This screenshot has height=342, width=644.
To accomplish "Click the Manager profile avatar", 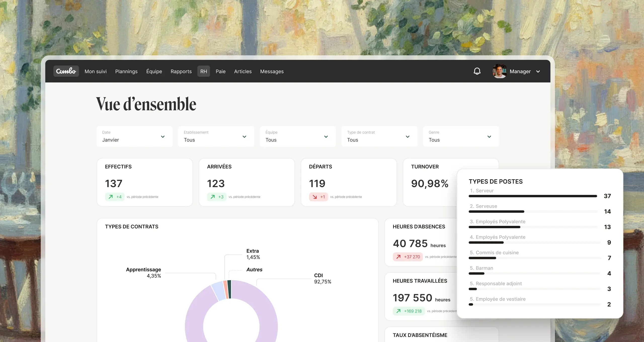I will click(499, 71).
